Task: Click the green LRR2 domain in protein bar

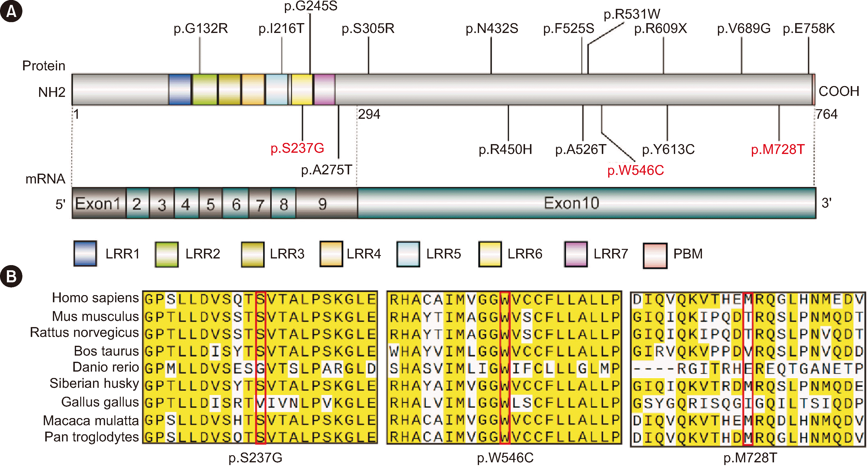Action: click(204, 89)
